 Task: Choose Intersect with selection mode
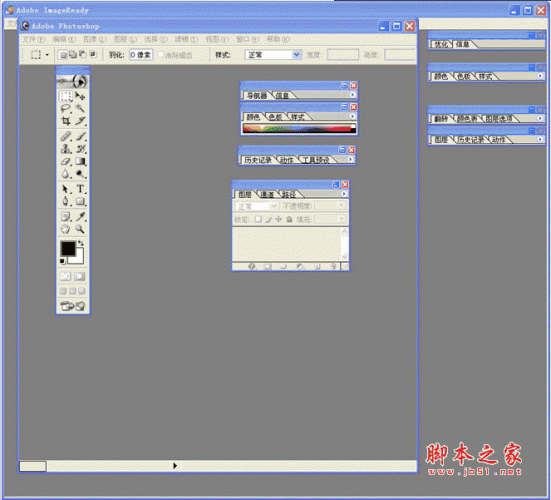92,54
